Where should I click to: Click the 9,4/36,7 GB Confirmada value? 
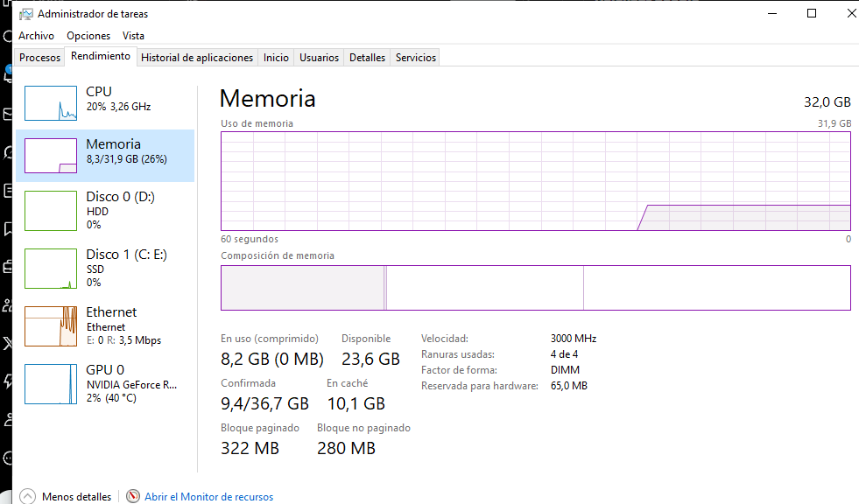(264, 404)
